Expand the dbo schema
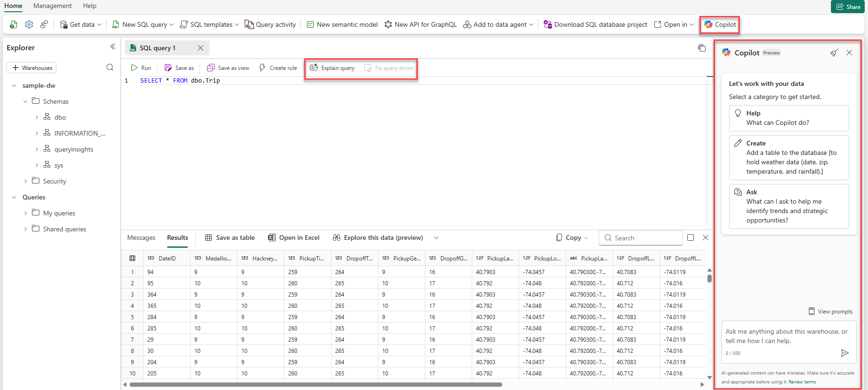The width and height of the screenshot is (868, 390). [37, 117]
